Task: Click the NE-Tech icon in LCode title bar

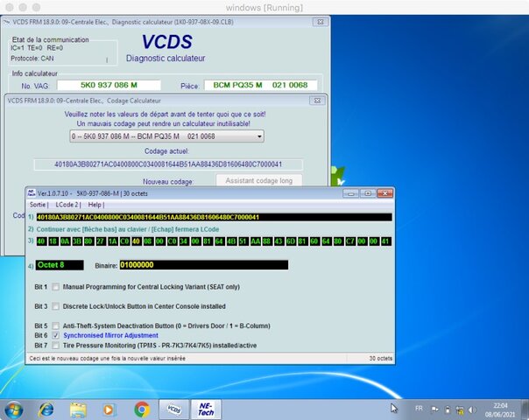Action: pos(32,193)
